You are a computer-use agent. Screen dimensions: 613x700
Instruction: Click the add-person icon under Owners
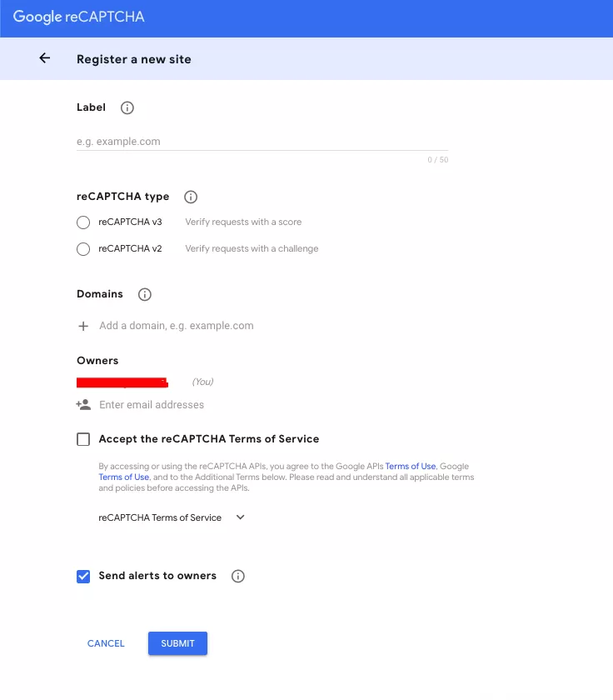pos(83,404)
